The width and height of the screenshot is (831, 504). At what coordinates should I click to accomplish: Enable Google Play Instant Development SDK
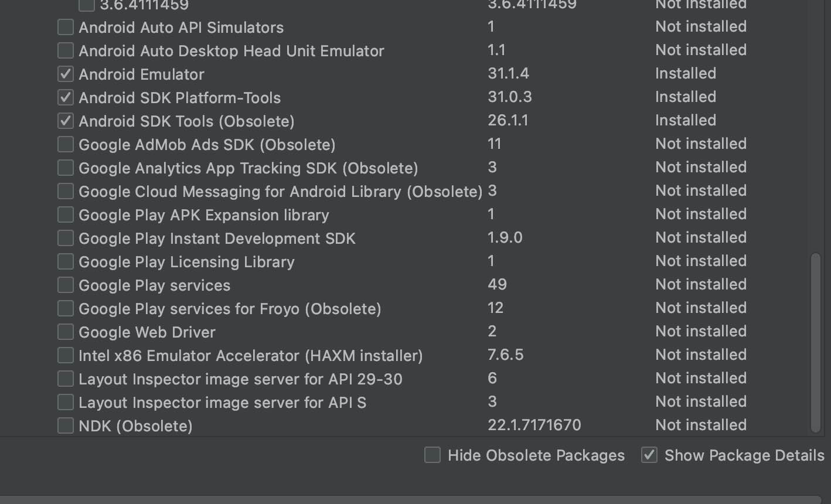(66, 238)
